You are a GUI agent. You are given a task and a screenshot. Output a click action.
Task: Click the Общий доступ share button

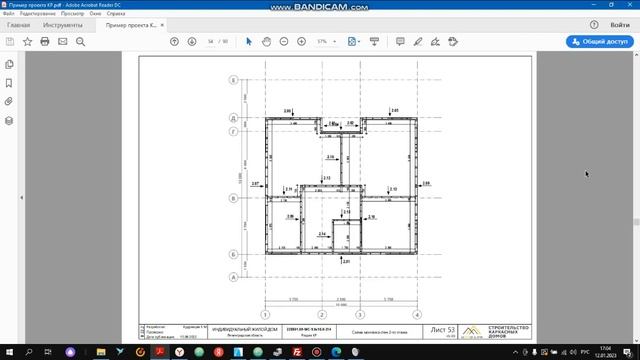coord(600,42)
